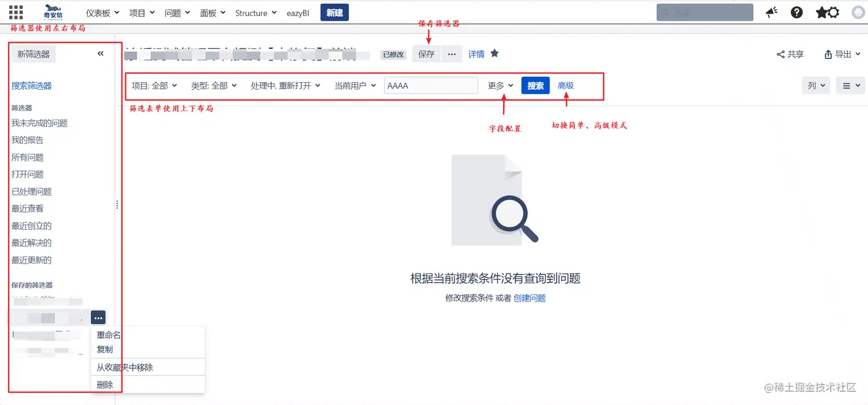Open favorites and settings star-gear icon
868x405 pixels.
[827, 12]
